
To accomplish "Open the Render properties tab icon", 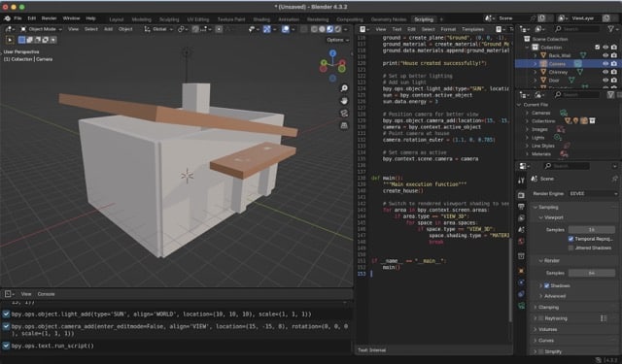I will tap(521, 195).
